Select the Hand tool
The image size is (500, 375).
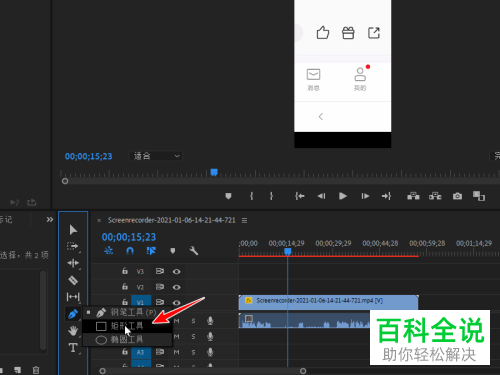73,331
